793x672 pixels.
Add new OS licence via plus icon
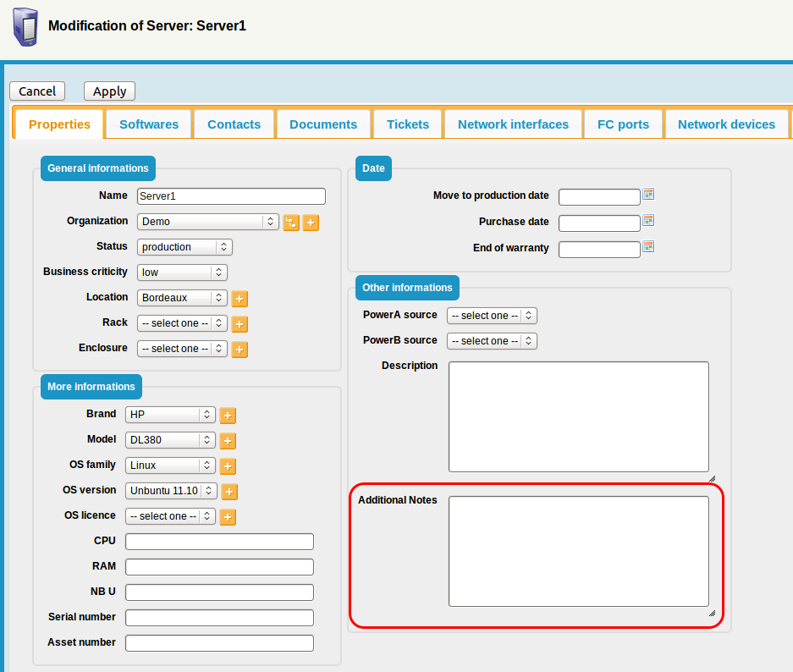tap(228, 517)
